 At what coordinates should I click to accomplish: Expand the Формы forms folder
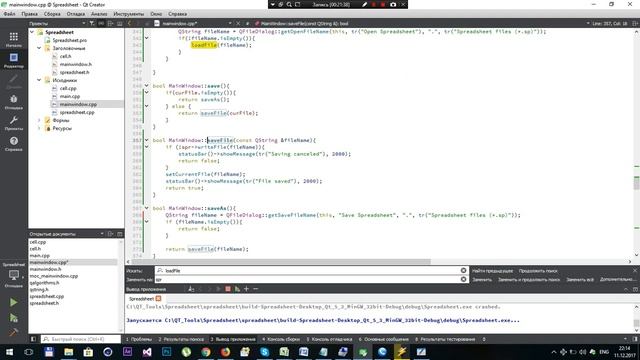[x=39, y=120]
